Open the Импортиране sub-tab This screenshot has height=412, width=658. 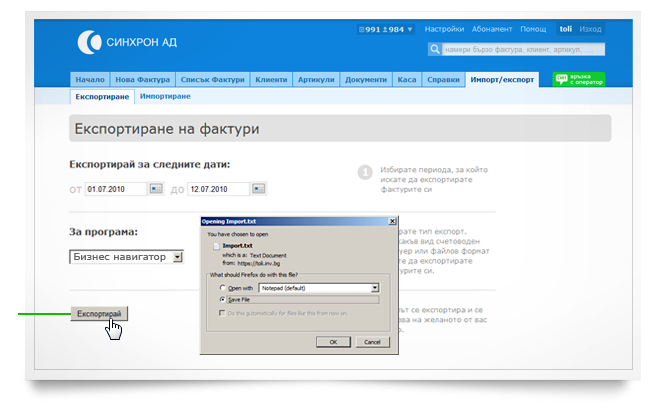coord(165,96)
